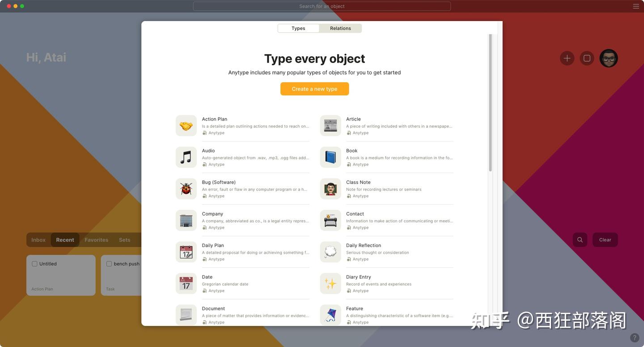Image resolution: width=644 pixels, height=347 pixels.
Task: Check the bench push task checkbox
Action: 109,264
